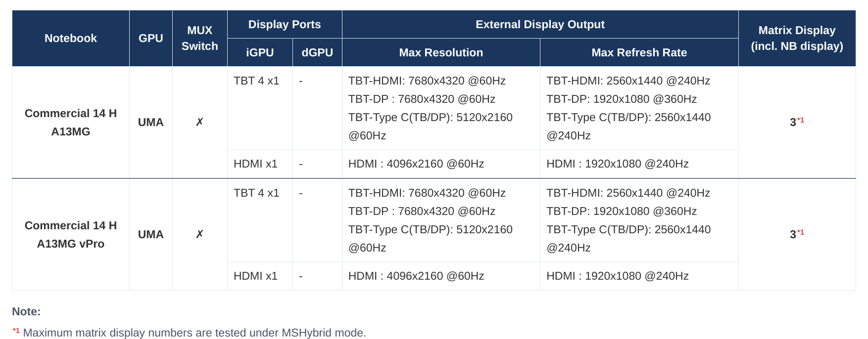Click the iGPU sub-header
The height and width of the screenshot is (339, 868).
[260, 52]
